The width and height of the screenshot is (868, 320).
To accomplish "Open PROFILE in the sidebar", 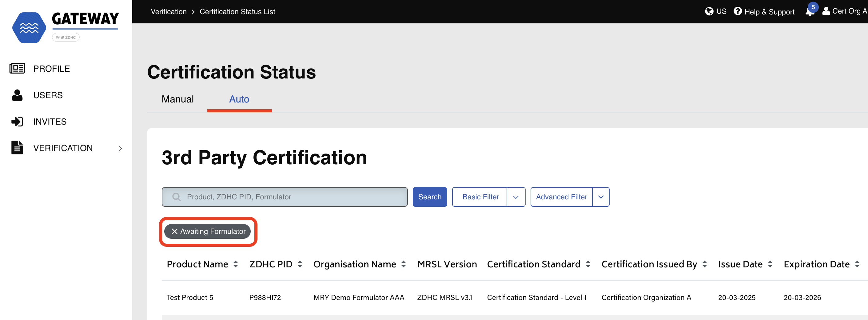I will pyautogui.click(x=52, y=68).
